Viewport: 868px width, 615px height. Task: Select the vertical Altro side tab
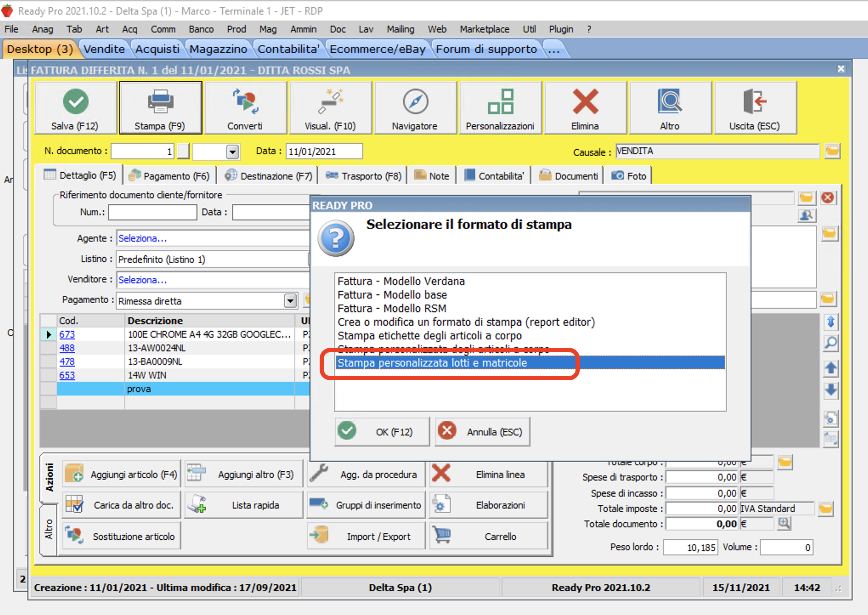point(49,530)
